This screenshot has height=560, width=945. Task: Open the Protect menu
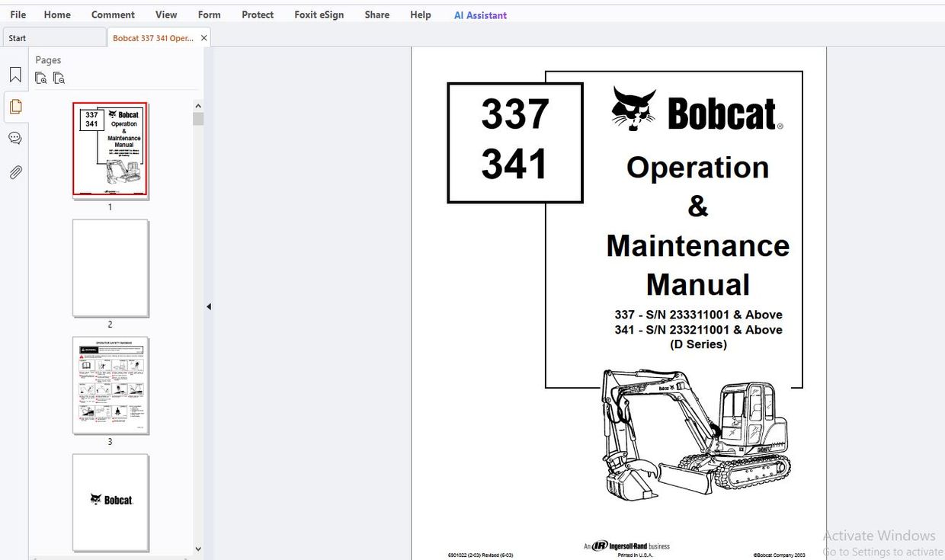click(257, 14)
